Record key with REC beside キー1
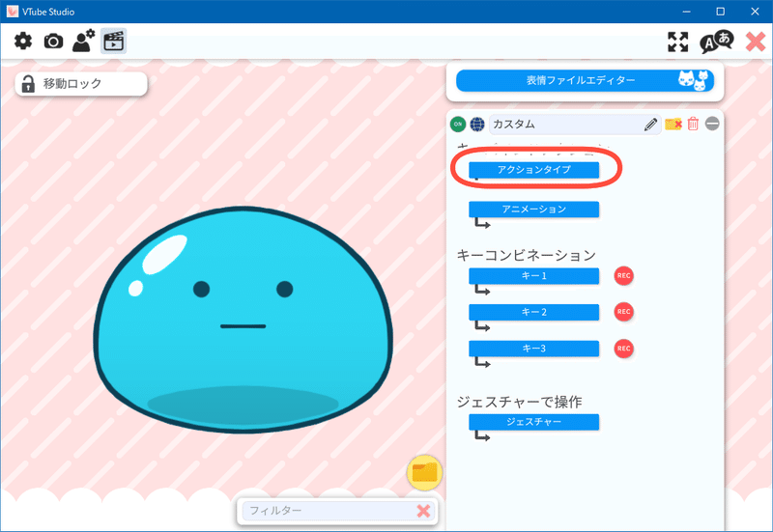Image resolution: width=773 pixels, height=532 pixels. [x=623, y=276]
